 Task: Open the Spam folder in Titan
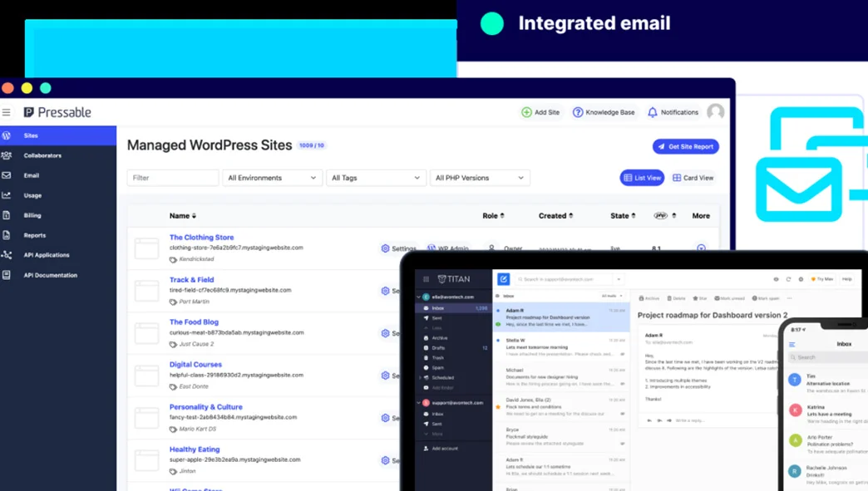tap(434, 368)
